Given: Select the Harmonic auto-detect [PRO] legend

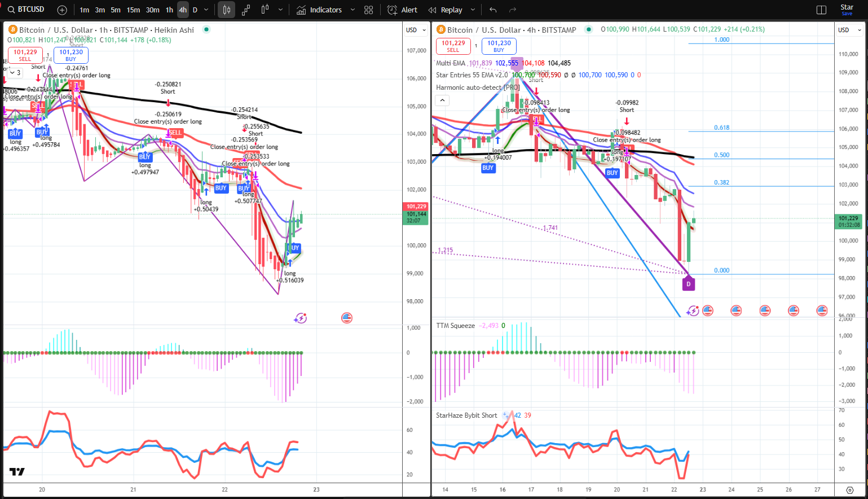Looking at the screenshot, I should (x=478, y=87).
